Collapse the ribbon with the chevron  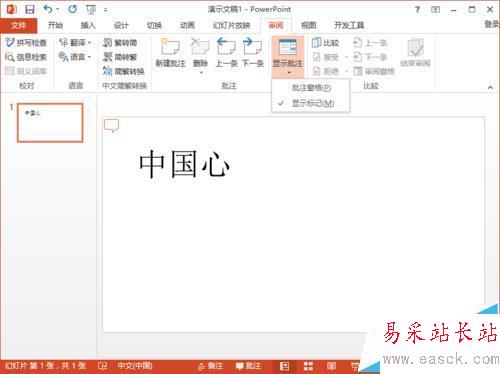490,87
